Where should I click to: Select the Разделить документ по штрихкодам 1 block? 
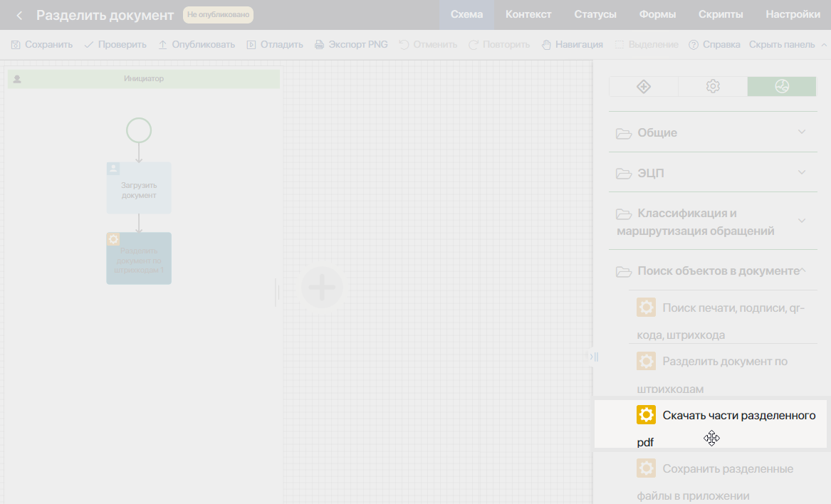click(139, 258)
